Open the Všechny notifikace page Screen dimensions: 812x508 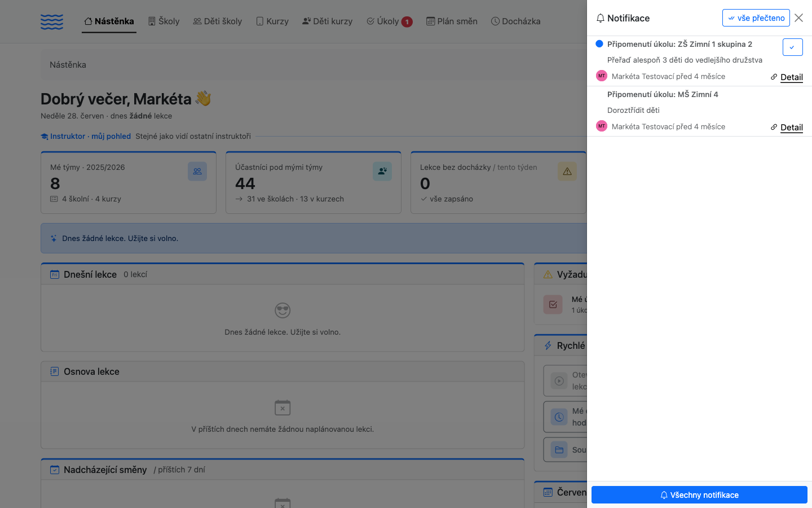click(x=699, y=495)
